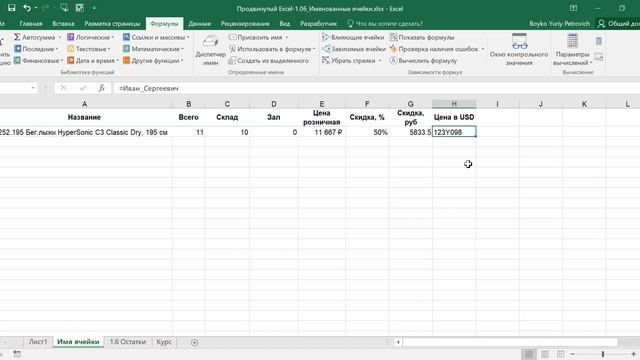Expand Убрать стрелки dropdown arrow
The width and height of the screenshot is (640, 360).
[380, 60]
